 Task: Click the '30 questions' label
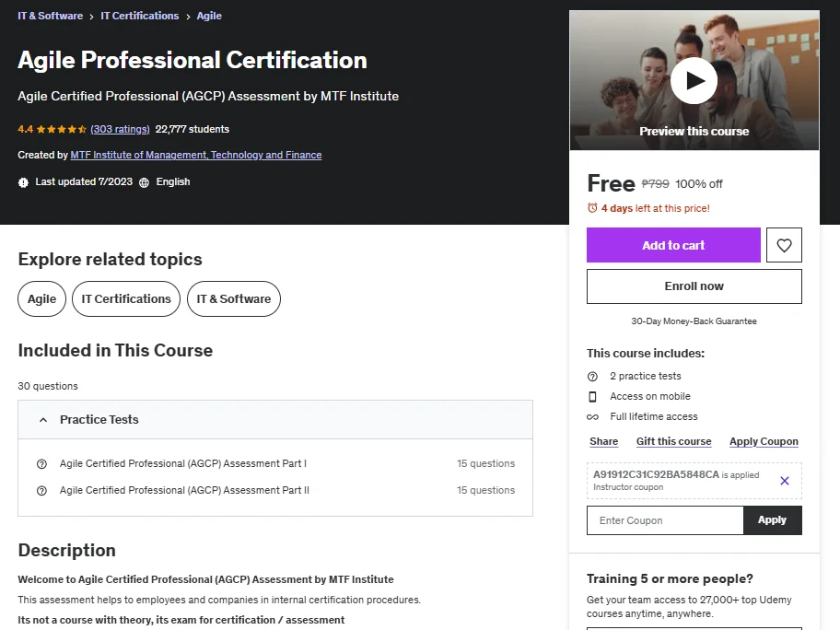48,386
